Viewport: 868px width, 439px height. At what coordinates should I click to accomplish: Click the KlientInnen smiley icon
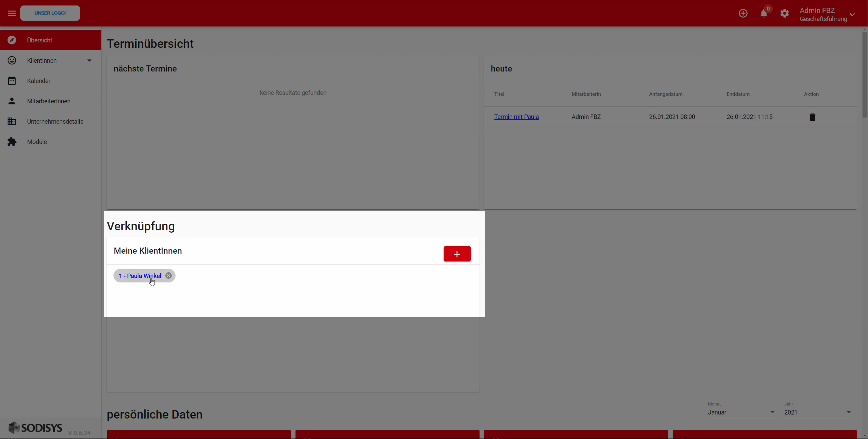click(12, 61)
